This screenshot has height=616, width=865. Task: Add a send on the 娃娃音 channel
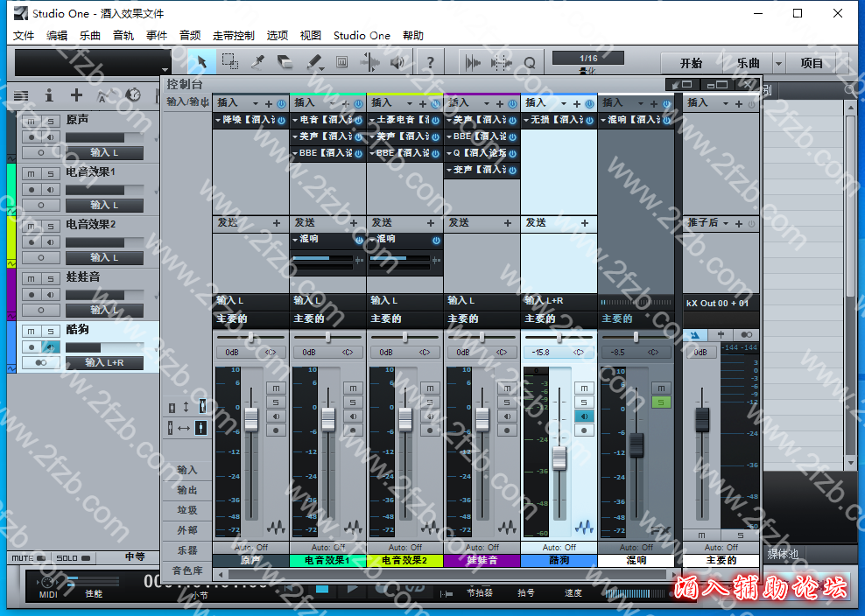click(508, 223)
